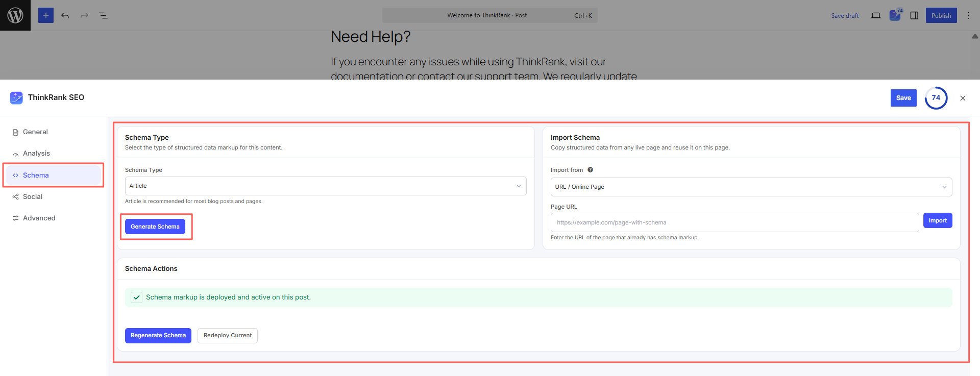Click the Schema Actions heading
This screenshot has height=376, width=980.
pyautogui.click(x=151, y=269)
